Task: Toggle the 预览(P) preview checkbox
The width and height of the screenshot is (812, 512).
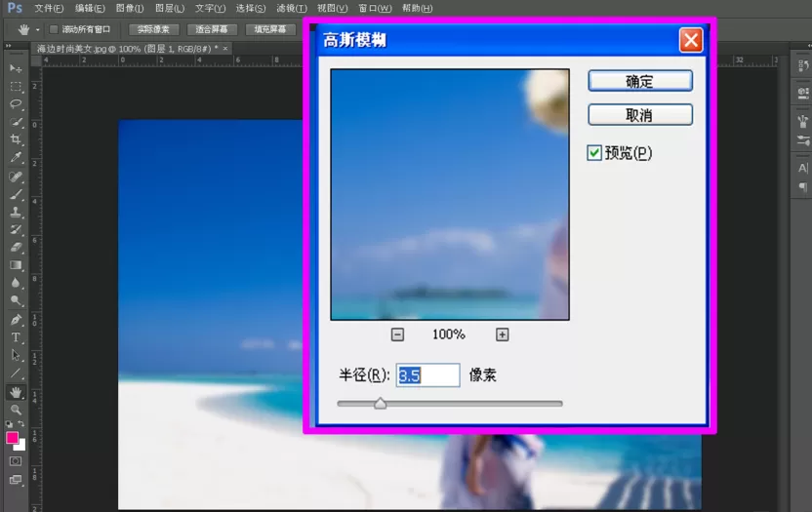Action: (594, 153)
